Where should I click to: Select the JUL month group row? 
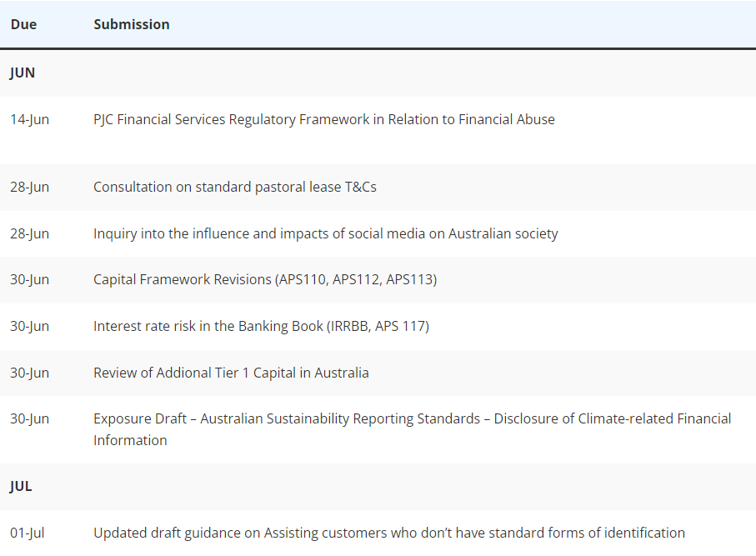tap(378, 487)
